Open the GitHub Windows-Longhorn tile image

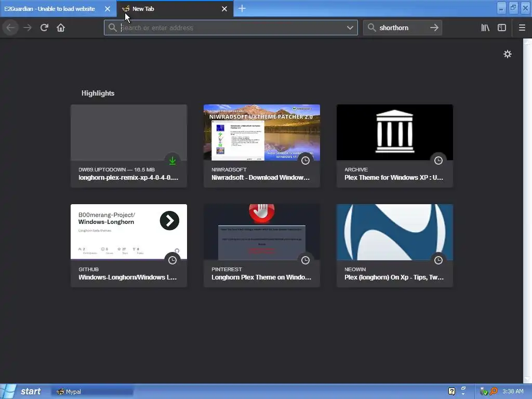(x=129, y=232)
